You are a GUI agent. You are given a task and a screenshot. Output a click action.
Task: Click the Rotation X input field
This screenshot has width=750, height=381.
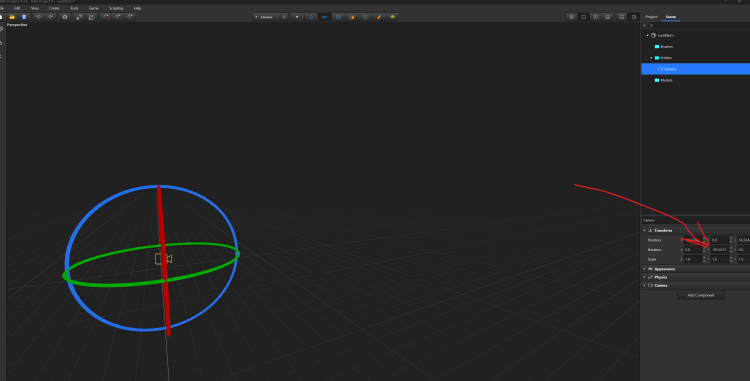pos(693,250)
